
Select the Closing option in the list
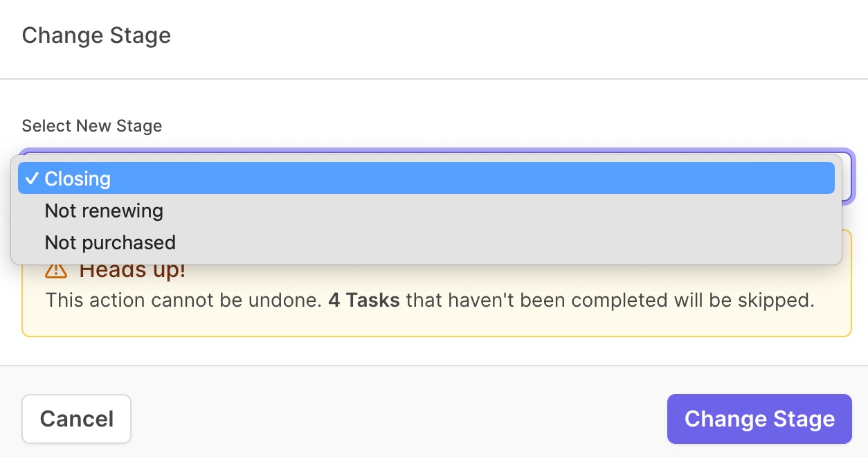(x=426, y=179)
